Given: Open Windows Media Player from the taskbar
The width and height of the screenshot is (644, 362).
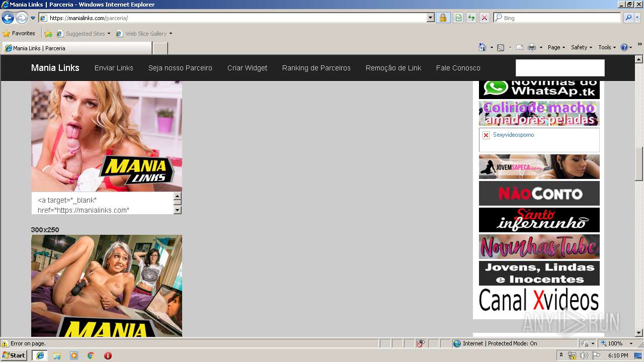Looking at the screenshot, I should click(74, 355).
